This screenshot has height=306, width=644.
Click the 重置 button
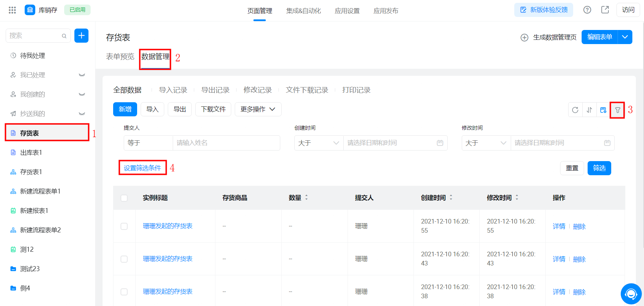coord(572,168)
